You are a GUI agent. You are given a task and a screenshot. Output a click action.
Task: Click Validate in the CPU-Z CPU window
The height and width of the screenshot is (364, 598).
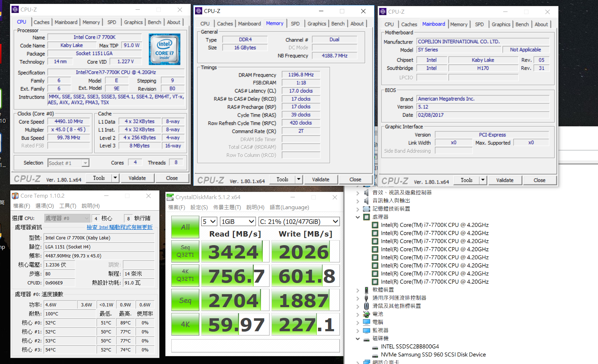(137, 178)
